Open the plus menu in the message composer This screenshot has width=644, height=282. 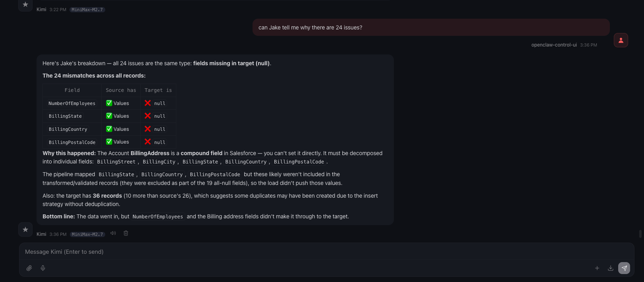pos(597,268)
